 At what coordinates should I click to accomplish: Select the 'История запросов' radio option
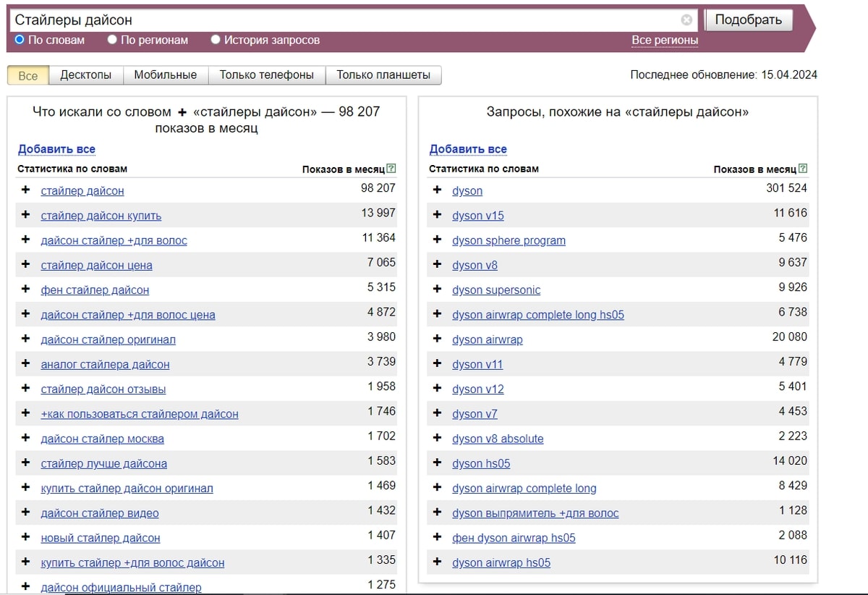pos(216,40)
